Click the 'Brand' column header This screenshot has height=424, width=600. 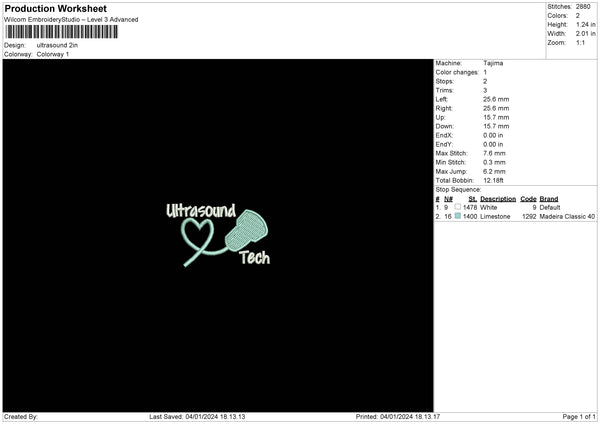coord(549,199)
